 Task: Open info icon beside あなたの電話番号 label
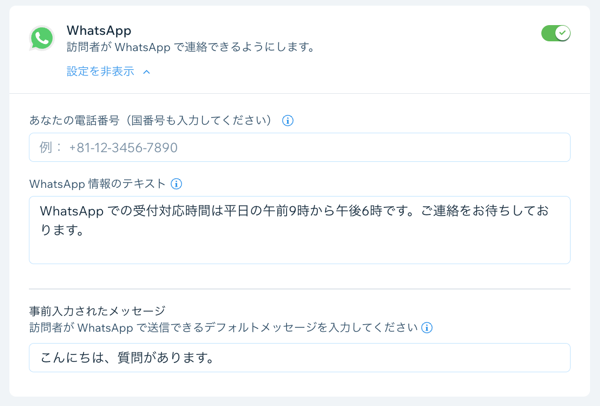288,121
